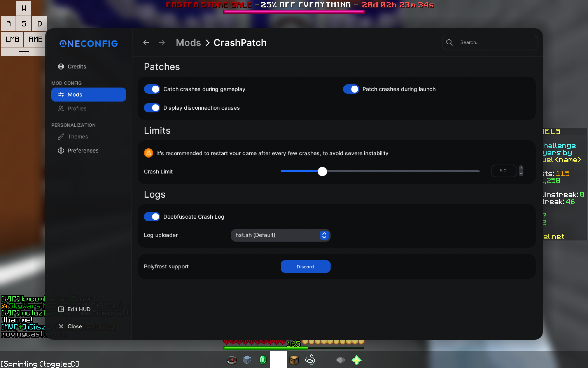Toggle Deobfuscate Crash Log switch
The height and width of the screenshot is (368, 588).
[152, 217]
